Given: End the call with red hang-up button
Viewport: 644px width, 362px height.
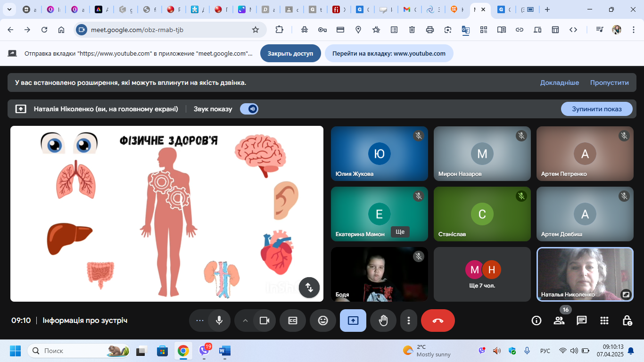Looking at the screenshot, I should point(438,321).
